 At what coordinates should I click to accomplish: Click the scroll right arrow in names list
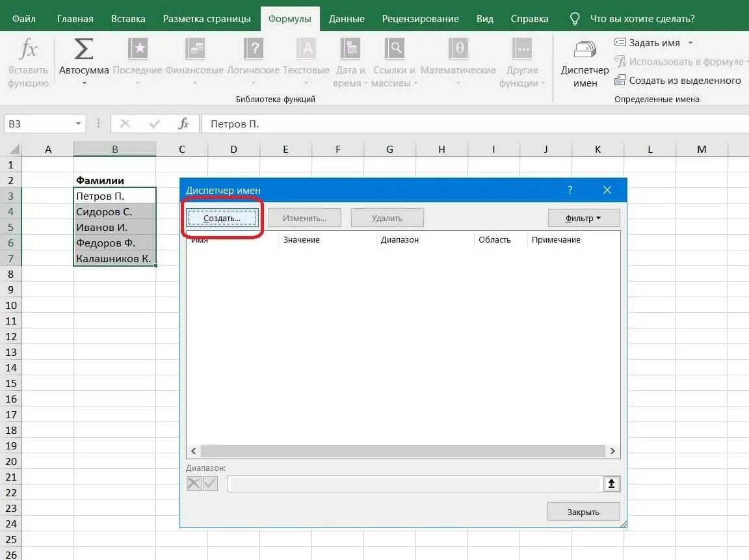click(612, 451)
